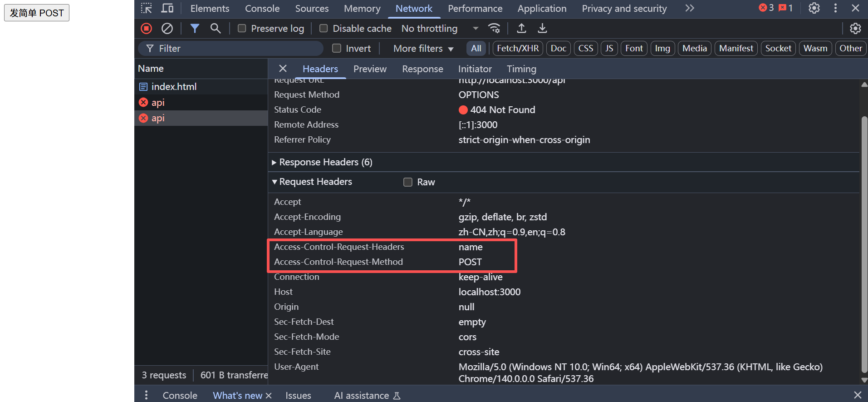Image resolution: width=868 pixels, height=402 pixels.
Task: Toggle the device toolbar icon
Action: (167, 8)
